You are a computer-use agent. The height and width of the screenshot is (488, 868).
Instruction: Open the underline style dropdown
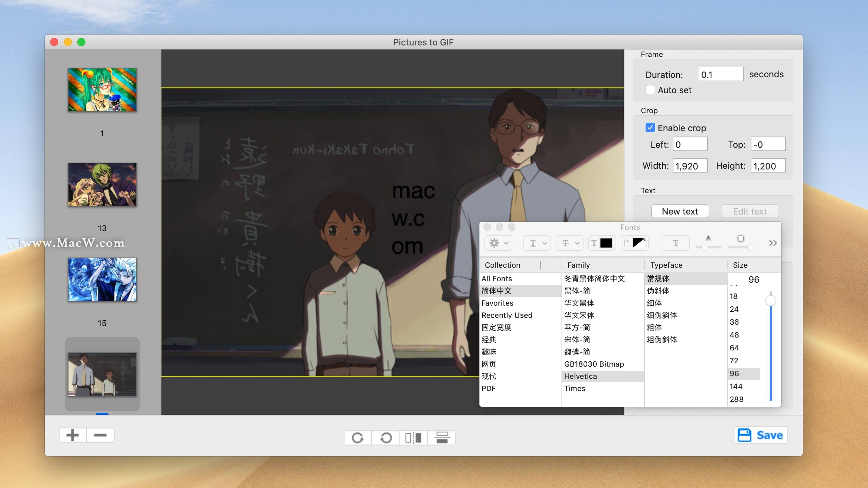click(537, 243)
